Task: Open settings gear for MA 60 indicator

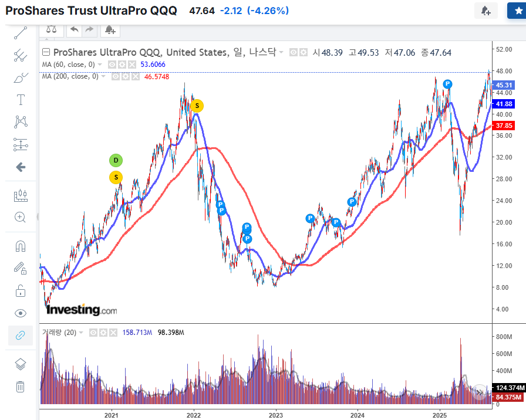Action: coord(122,65)
